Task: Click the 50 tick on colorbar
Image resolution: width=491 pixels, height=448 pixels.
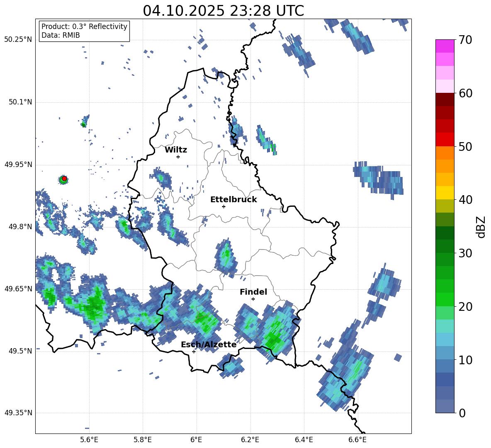Action: coord(465,147)
